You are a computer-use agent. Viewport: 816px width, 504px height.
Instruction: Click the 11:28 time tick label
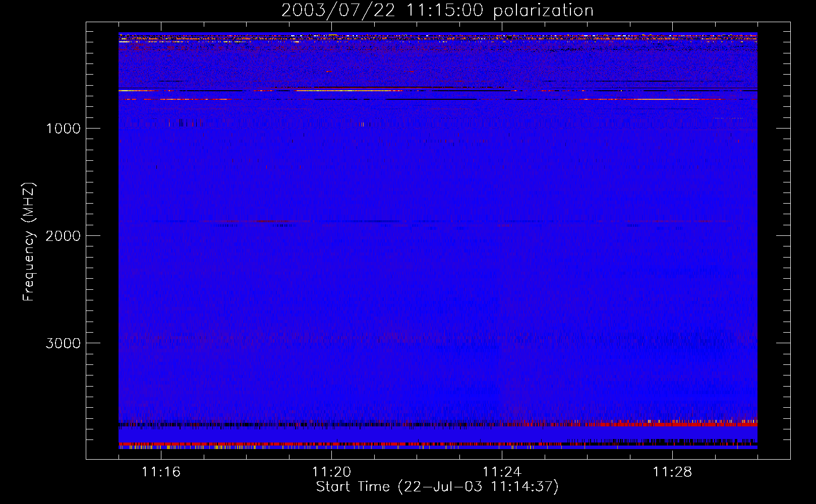(x=672, y=472)
